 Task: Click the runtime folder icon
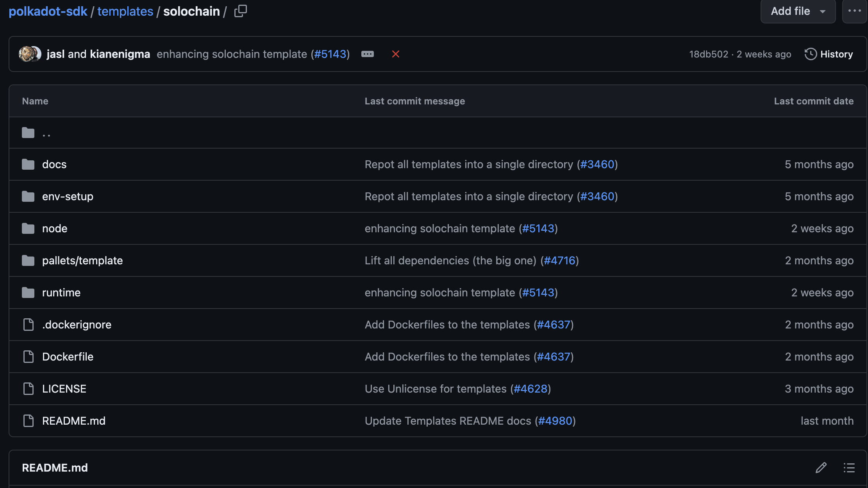(x=28, y=292)
